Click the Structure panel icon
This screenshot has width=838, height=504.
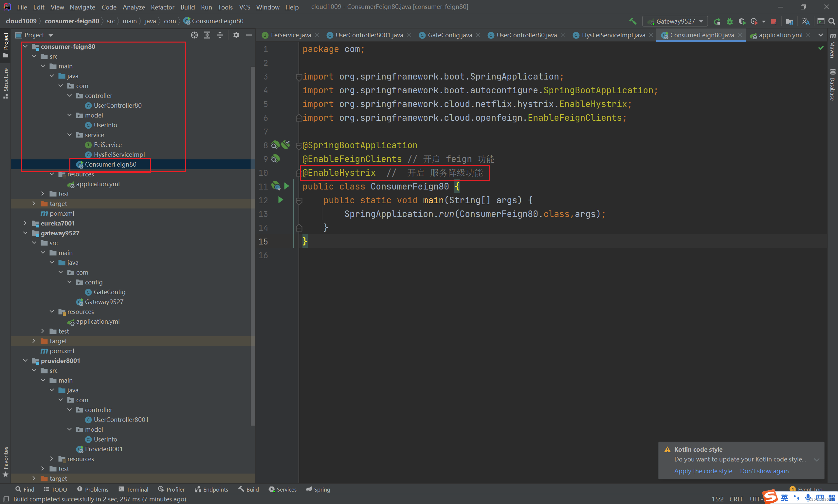pos(7,84)
